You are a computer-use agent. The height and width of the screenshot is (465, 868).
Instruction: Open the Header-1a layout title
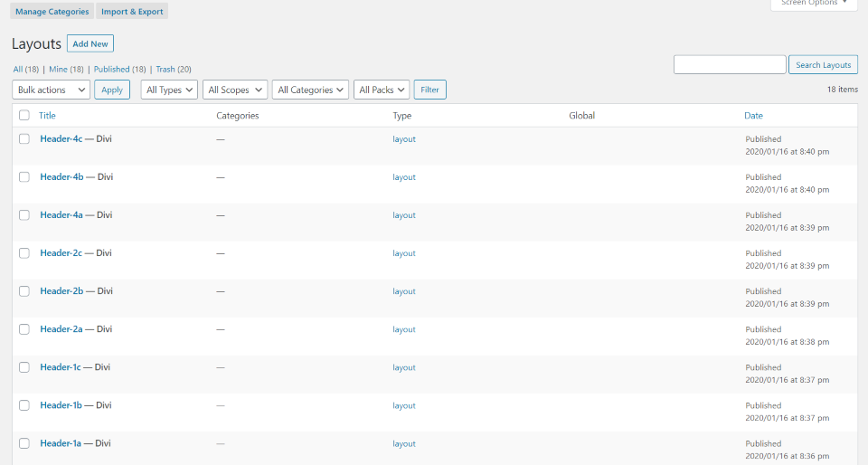click(61, 443)
